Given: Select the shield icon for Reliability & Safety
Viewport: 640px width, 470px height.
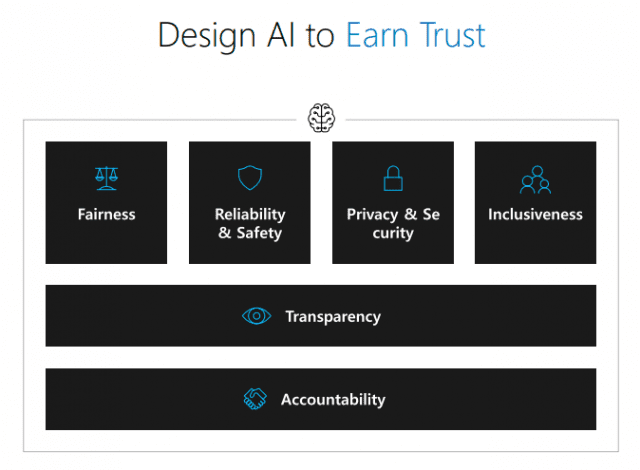Looking at the screenshot, I should [250, 177].
